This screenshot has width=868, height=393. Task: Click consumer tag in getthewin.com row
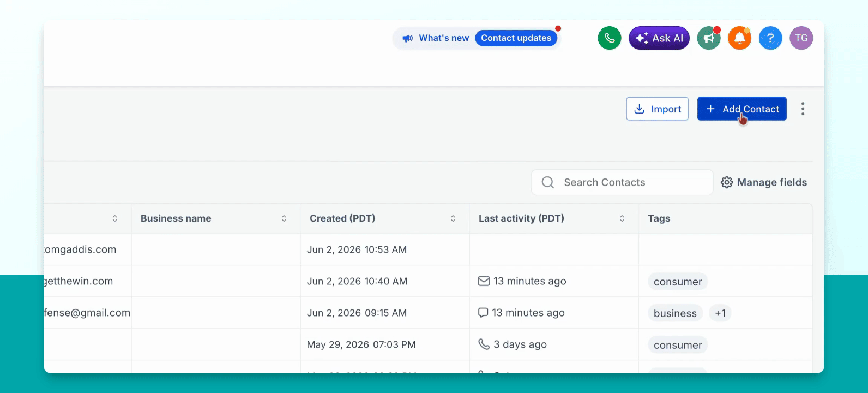click(678, 282)
